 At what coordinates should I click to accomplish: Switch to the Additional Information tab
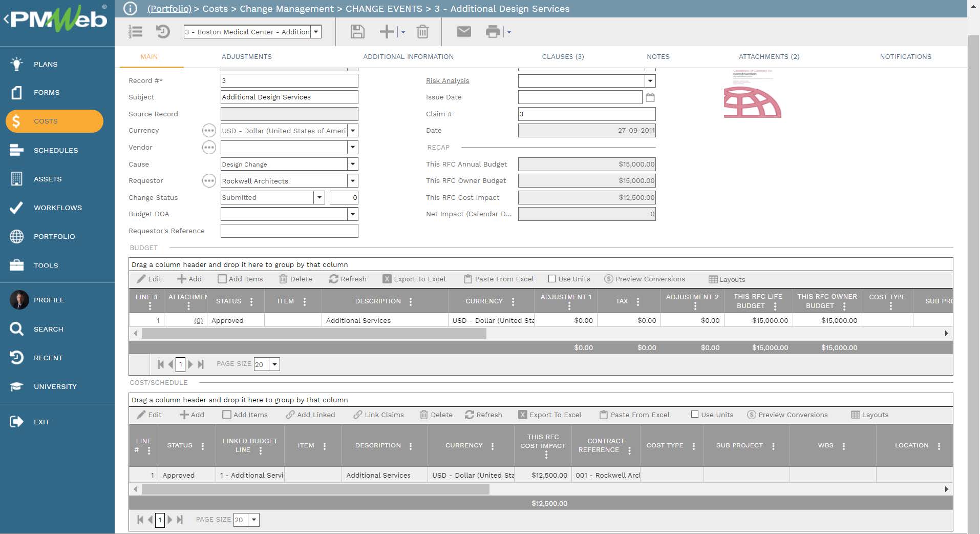408,56
